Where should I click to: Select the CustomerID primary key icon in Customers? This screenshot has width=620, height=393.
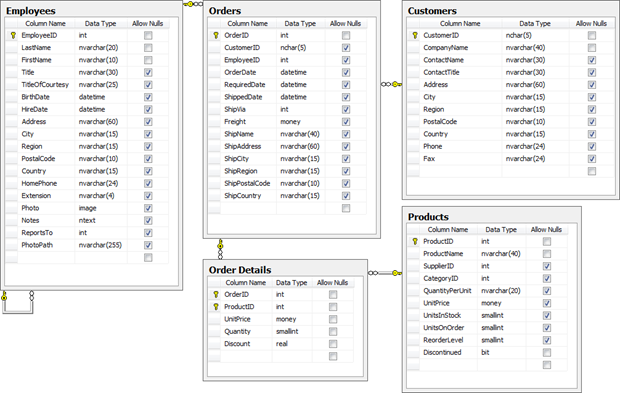[x=415, y=36]
